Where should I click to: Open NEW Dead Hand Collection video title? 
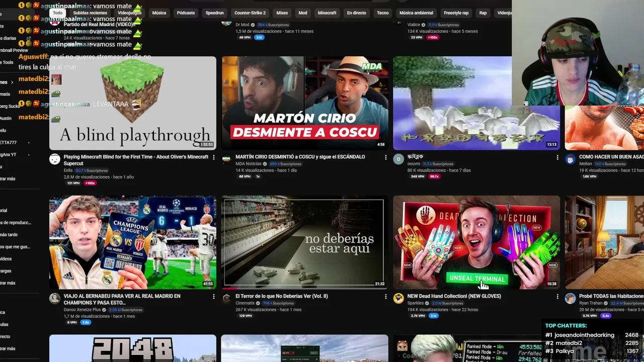[x=454, y=296]
